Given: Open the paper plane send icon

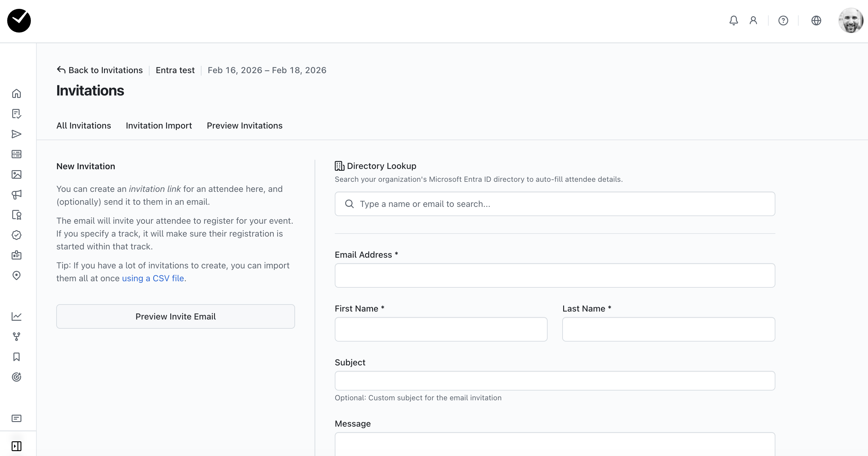Looking at the screenshot, I should (x=16, y=134).
